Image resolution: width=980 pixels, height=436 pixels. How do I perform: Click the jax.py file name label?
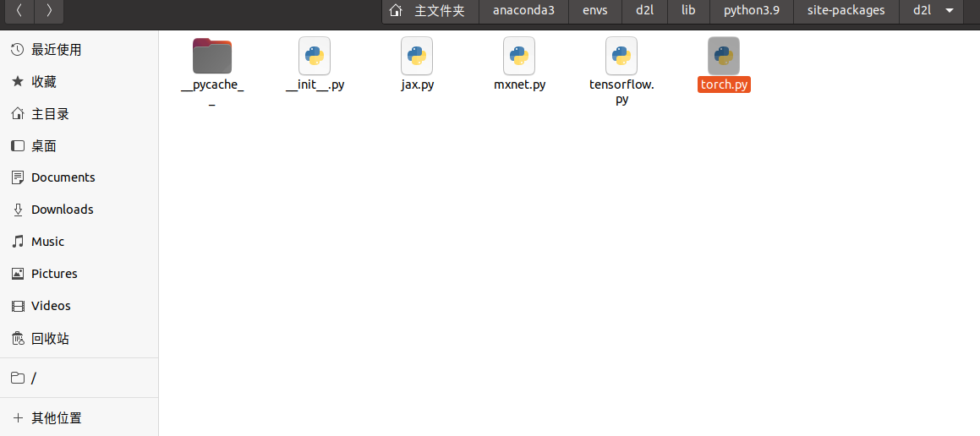tap(417, 85)
